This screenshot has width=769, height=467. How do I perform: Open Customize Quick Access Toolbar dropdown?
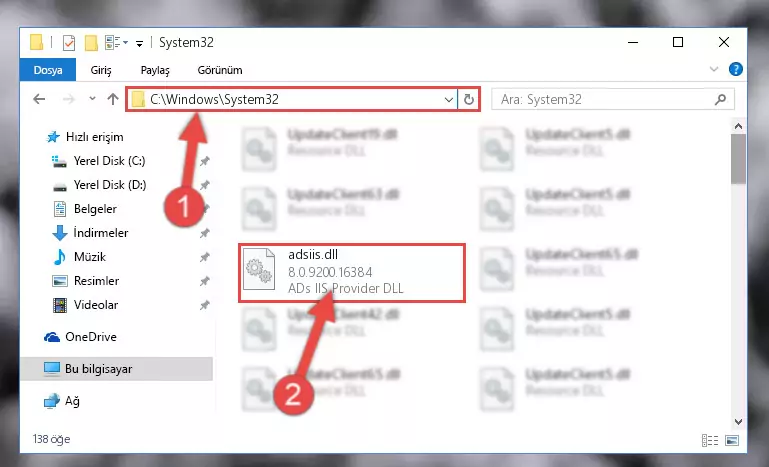point(139,44)
